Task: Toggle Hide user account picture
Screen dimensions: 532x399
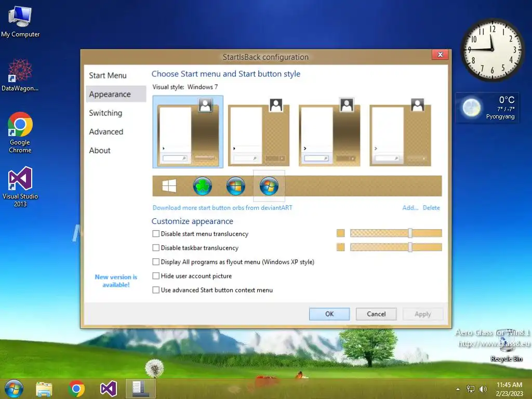Action: point(156,276)
